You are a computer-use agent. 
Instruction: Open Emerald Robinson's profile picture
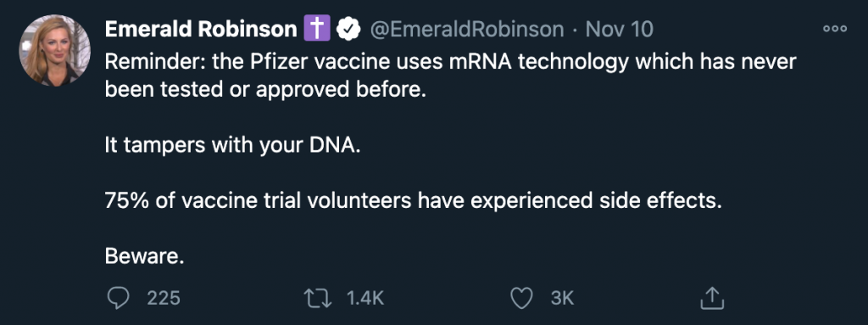(x=54, y=50)
